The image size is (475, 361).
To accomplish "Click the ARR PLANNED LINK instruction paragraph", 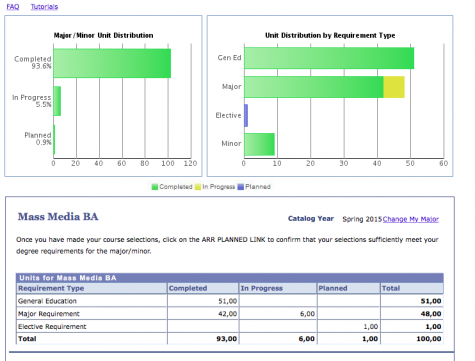I will click(x=227, y=245).
